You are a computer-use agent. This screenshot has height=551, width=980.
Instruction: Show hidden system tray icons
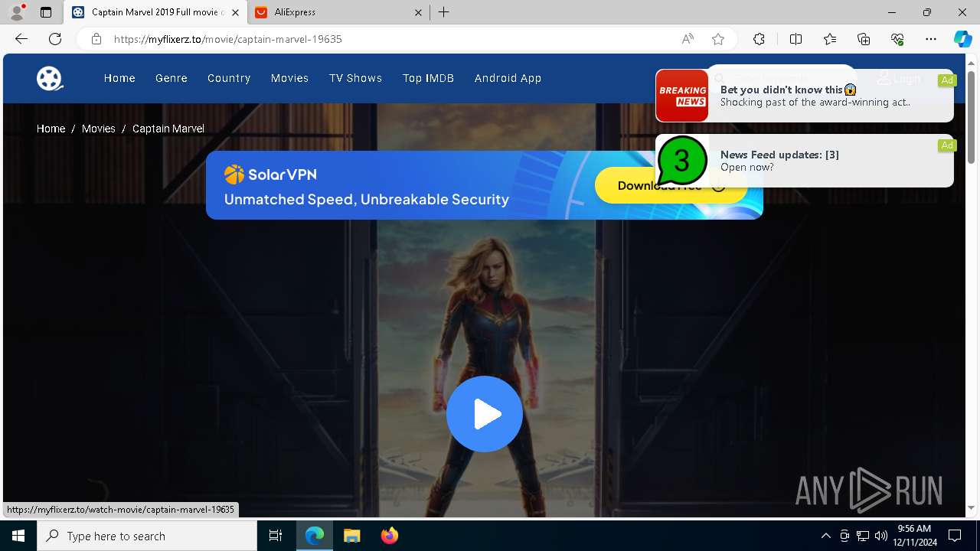[x=825, y=536]
